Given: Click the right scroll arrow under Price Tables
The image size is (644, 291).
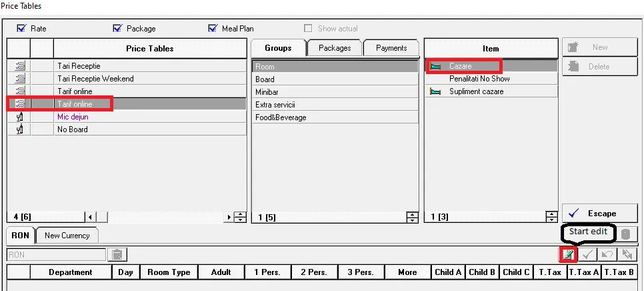Looking at the screenshot, I should click(229, 217).
